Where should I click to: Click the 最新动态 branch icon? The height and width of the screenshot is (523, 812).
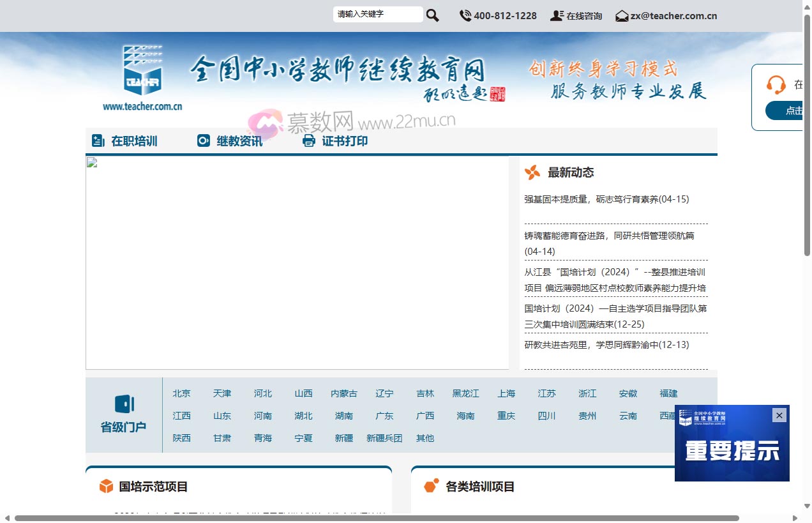532,172
